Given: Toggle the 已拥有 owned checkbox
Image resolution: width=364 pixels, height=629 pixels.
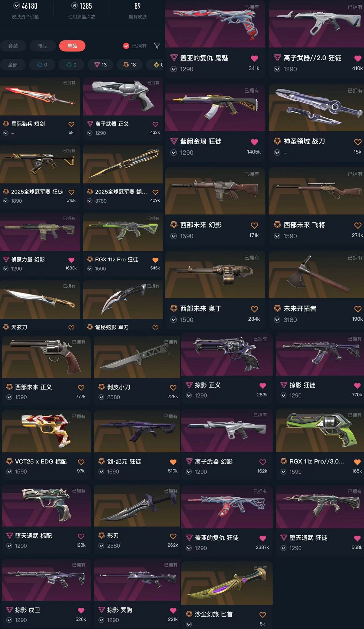Looking at the screenshot, I should click(x=126, y=46).
